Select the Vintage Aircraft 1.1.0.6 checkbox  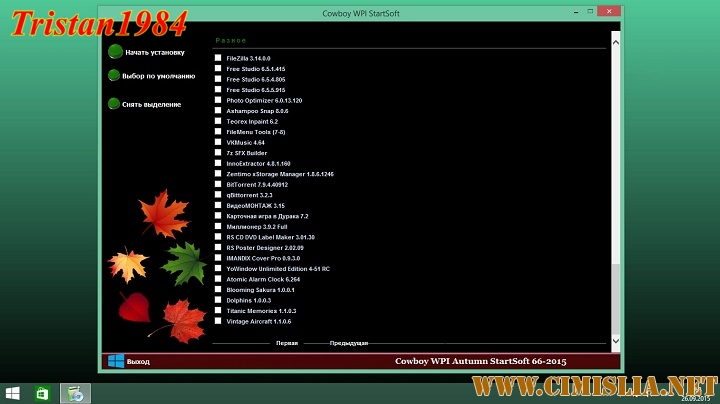click(x=218, y=321)
